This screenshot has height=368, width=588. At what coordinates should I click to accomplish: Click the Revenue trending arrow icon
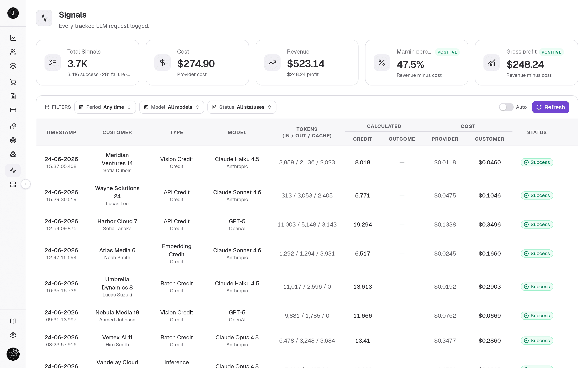click(272, 63)
